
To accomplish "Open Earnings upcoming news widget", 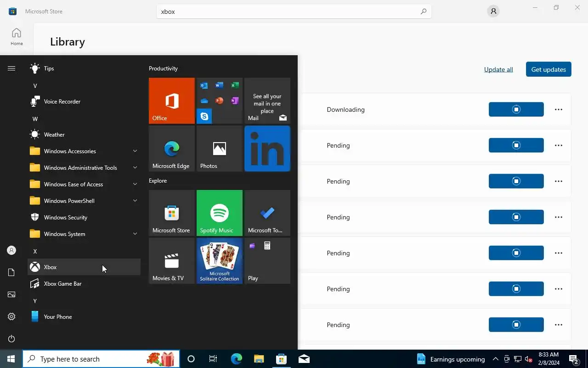I will (x=451, y=359).
